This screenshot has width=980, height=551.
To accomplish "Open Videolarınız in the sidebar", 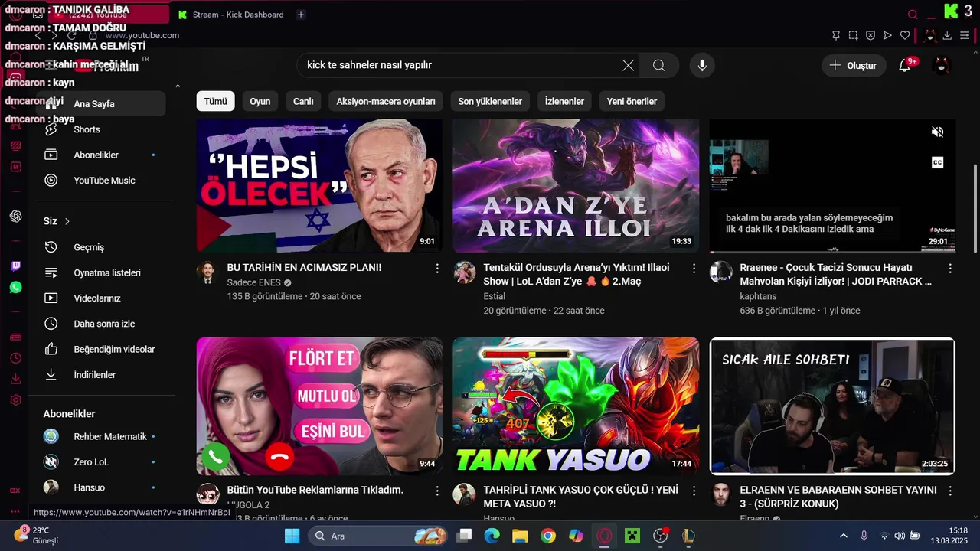I will 101,298.
